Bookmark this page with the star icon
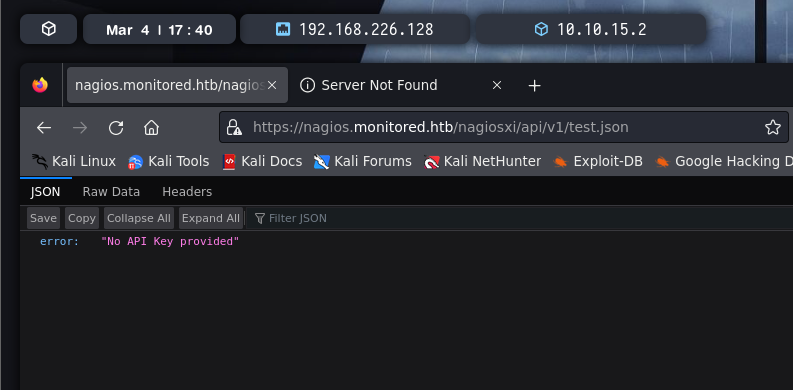 click(x=773, y=127)
